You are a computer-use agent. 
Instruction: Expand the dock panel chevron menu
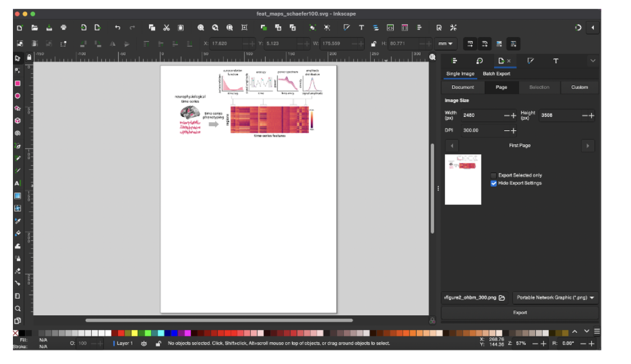[x=592, y=60]
